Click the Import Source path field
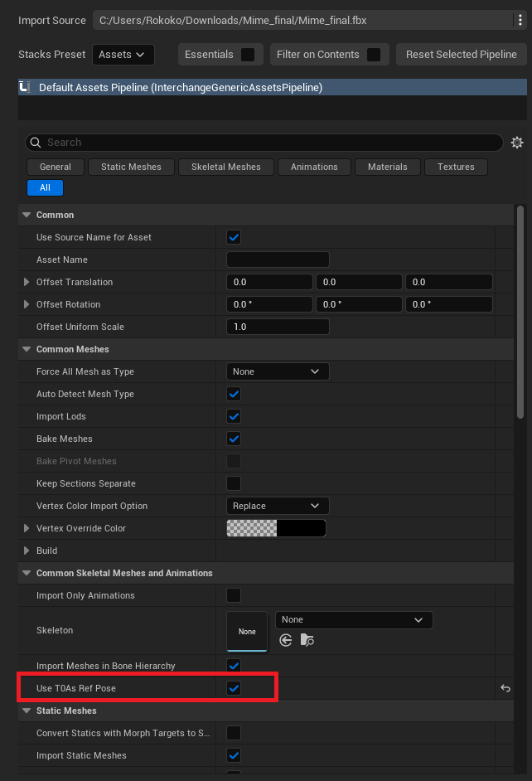 coord(302,21)
